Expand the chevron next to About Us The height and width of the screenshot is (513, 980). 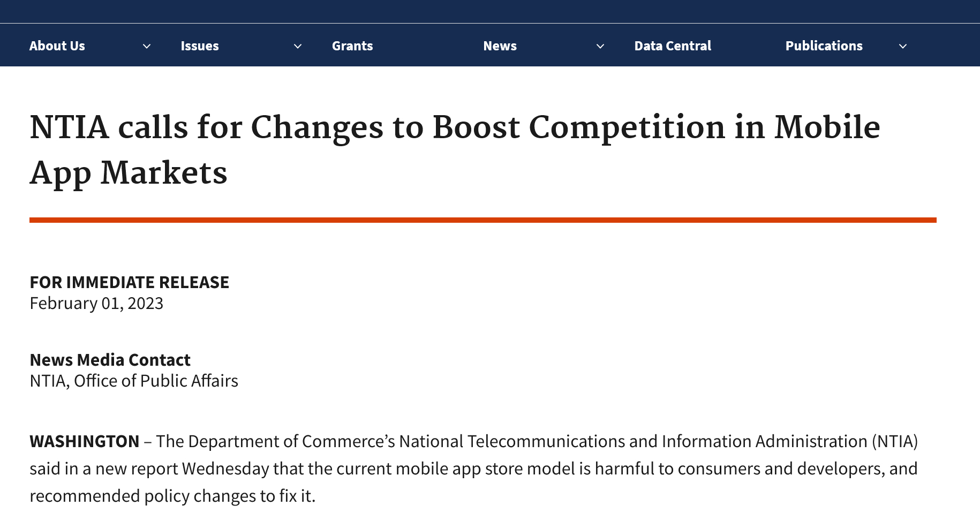[x=146, y=47]
